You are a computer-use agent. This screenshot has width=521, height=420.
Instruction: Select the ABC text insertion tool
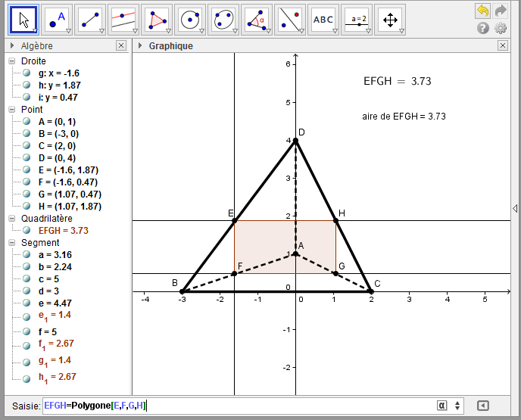325,20
